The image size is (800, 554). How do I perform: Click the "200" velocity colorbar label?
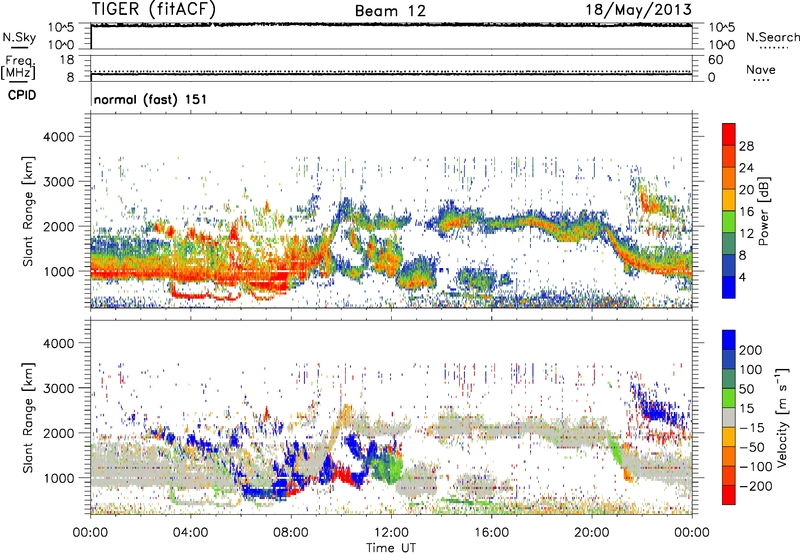(751, 350)
